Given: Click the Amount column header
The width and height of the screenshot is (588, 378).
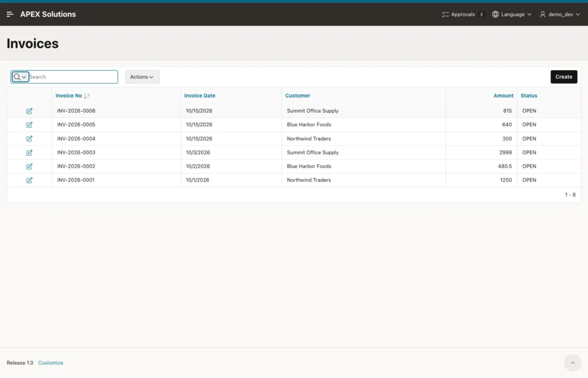Looking at the screenshot, I should coord(503,95).
